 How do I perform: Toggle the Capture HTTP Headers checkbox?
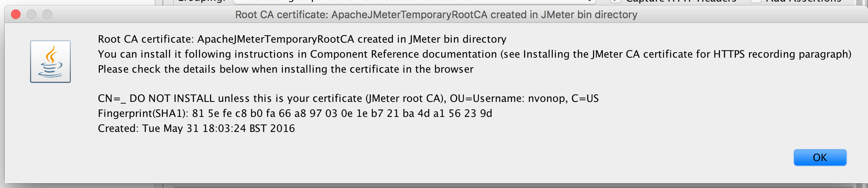(615, 1)
